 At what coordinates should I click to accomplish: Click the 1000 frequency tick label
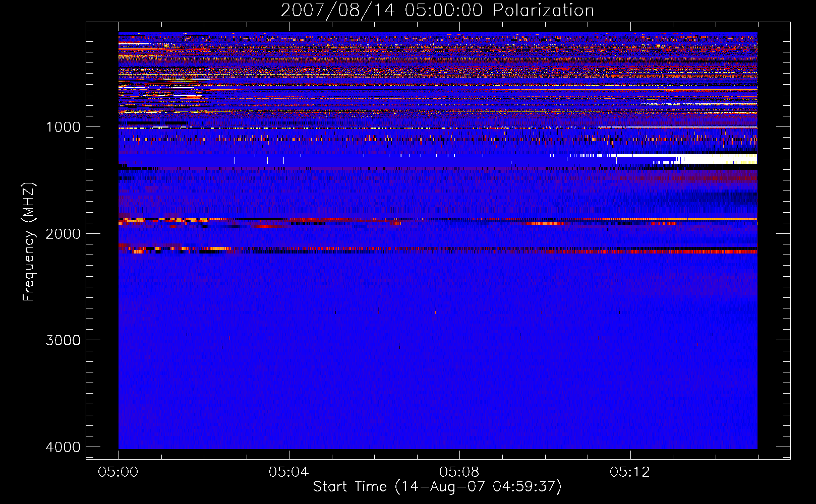[x=63, y=127]
